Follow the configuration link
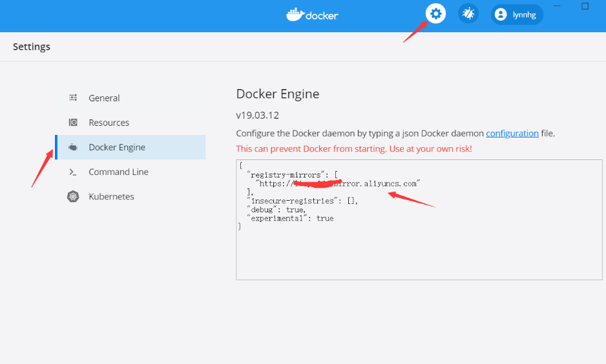Viewport: 606px width, 364px height. pyautogui.click(x=512, y=133)
